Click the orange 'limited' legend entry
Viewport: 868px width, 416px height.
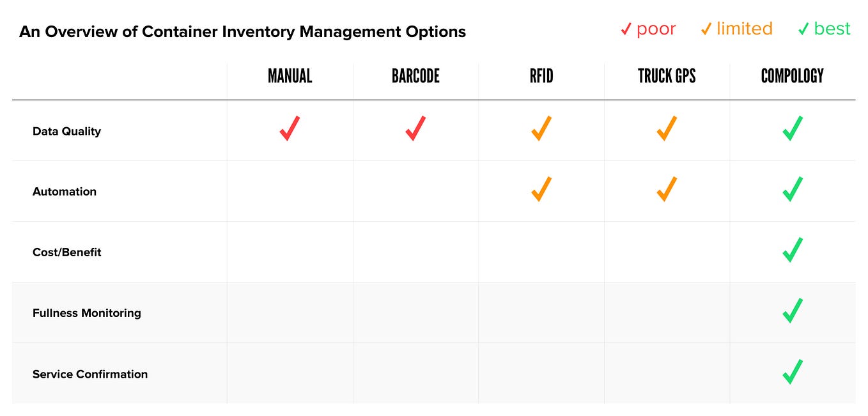click(736, 29)
